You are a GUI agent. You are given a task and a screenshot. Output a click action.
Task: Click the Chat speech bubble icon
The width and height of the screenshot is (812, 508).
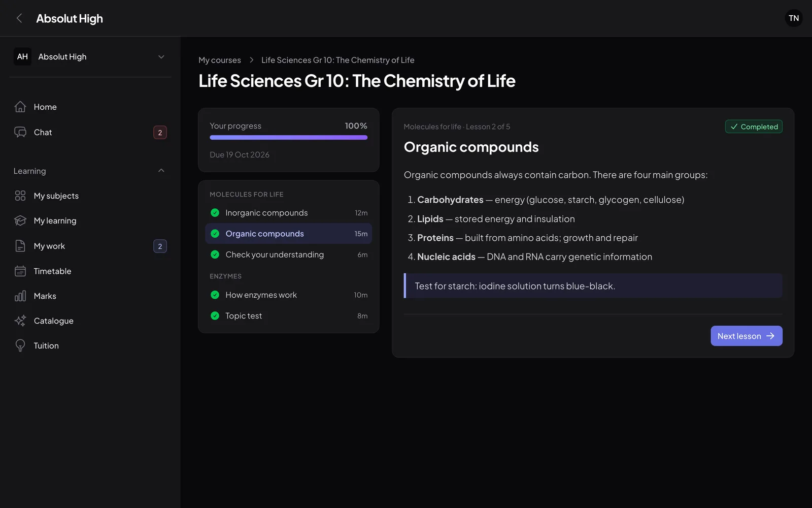20,132
